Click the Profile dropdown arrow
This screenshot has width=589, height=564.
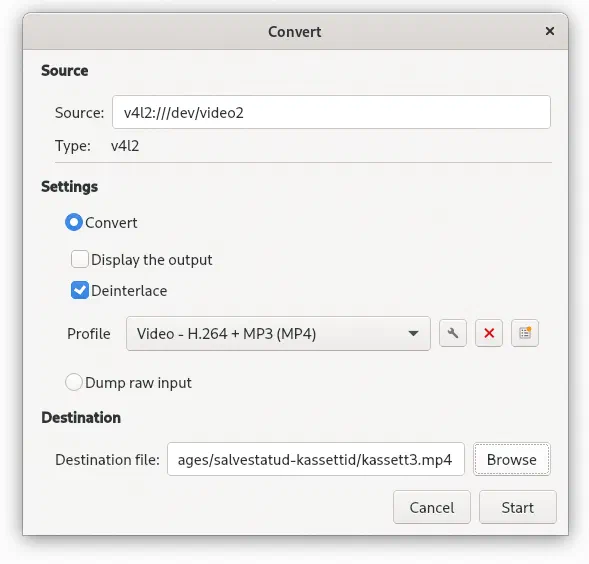coord(413,334)
